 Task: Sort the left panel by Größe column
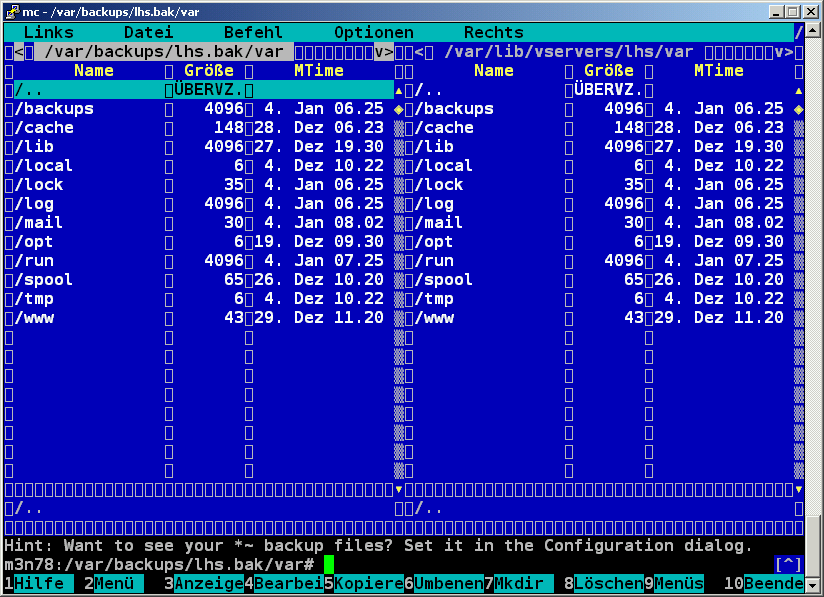[208, 71]
